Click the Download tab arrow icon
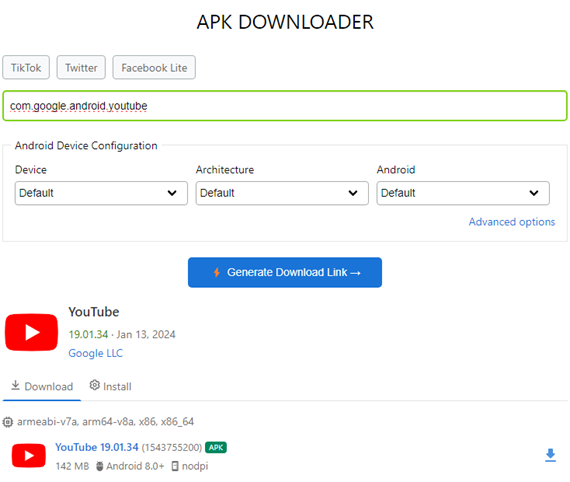This screenshot has width=570, height=482. pyautogui.click(x=15, y=385)
